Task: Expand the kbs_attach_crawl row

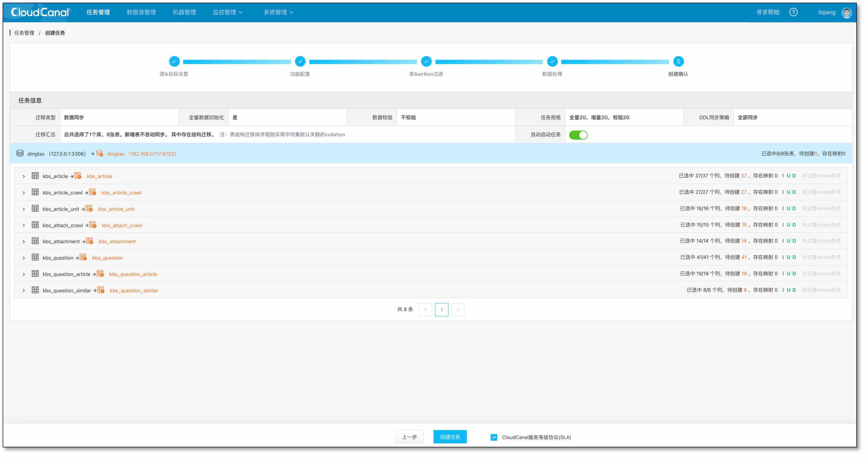Action: (x=24, y=226)
